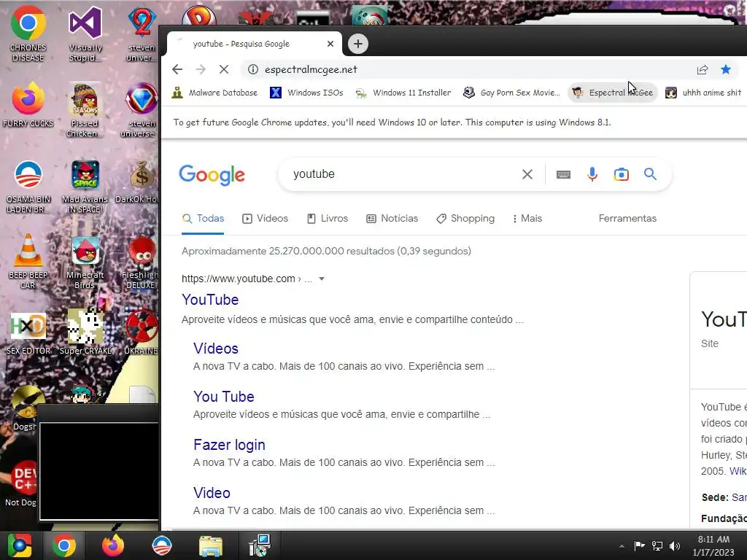Open CHRONES DISEASE desktop icon
The image size is (747, 560).
tap(28, 34)
